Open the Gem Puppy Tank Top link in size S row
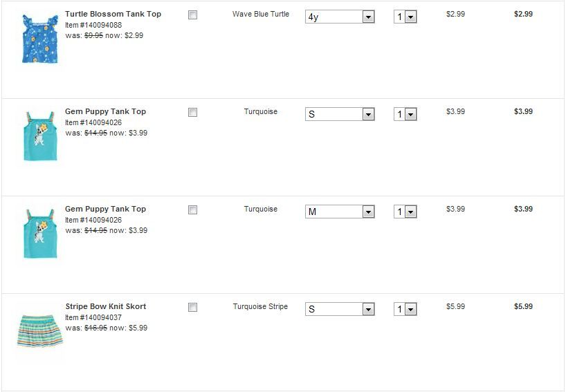This screenshot has width=566, height=392. pyautogui.click(x=105, y=111)
